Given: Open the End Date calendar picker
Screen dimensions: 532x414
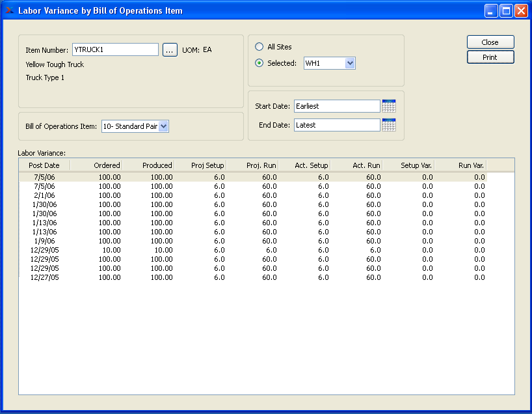Looking at the screenshot, I should coord(389,125).
